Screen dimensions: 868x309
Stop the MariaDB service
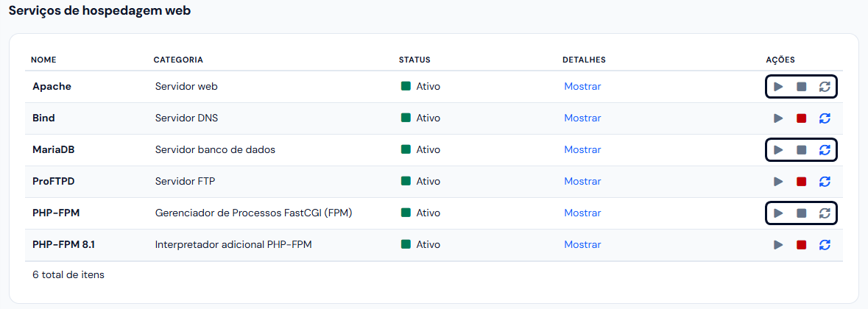[801, 150]
